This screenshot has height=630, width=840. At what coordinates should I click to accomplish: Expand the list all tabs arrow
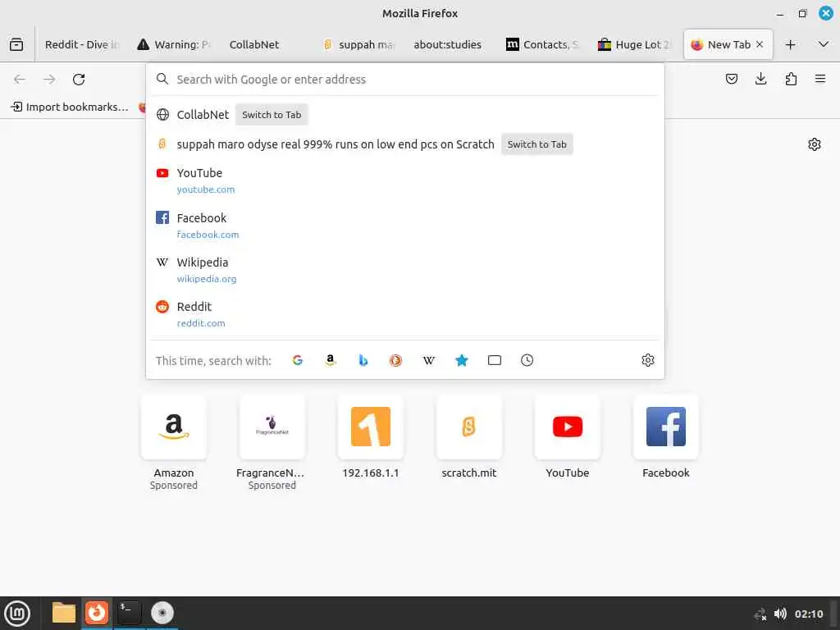(x=824, y=44)
